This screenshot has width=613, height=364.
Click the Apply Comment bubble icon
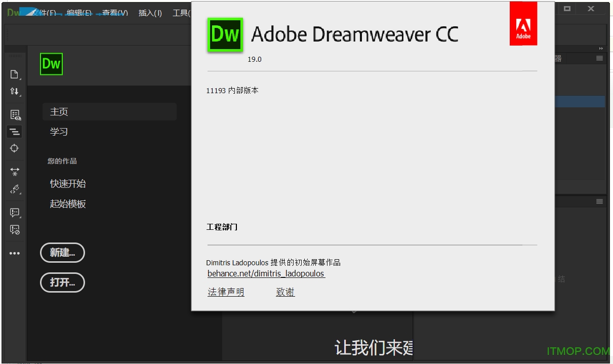14,212
